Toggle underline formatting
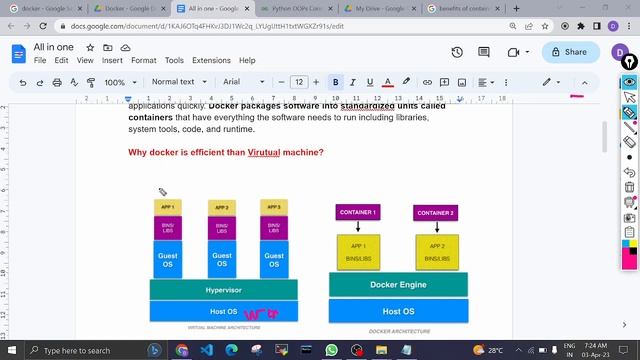Viewport: 640px width, 360px height. [370, 82]
